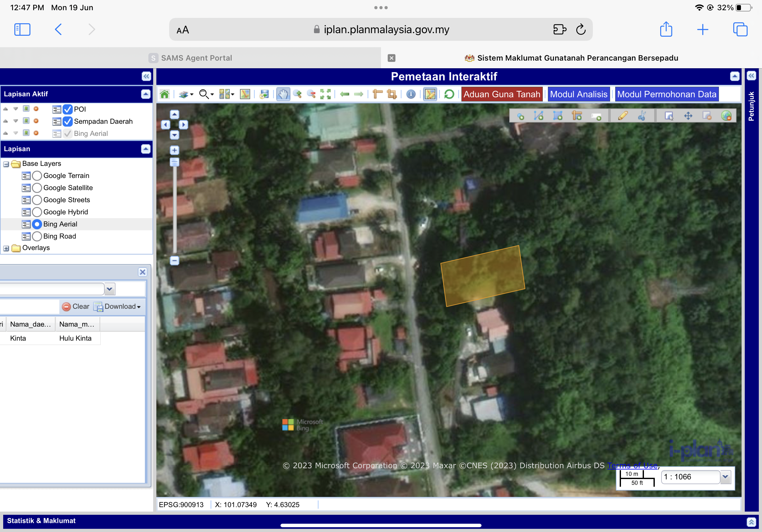The width and height of the screenshot is (762, 532).
Task: Open the map scale 1:1066 dropdown
Action: point(726,477)
